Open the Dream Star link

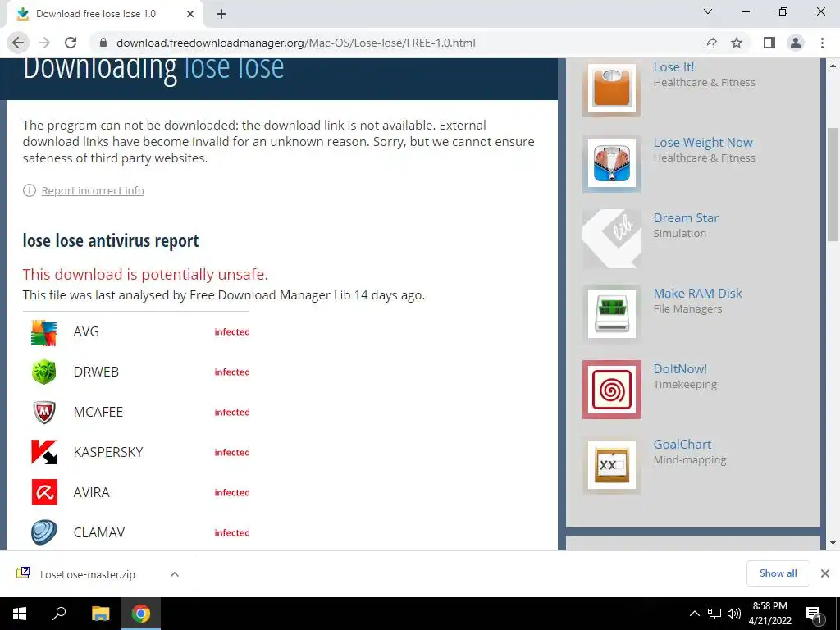click(x=686, y=218)
